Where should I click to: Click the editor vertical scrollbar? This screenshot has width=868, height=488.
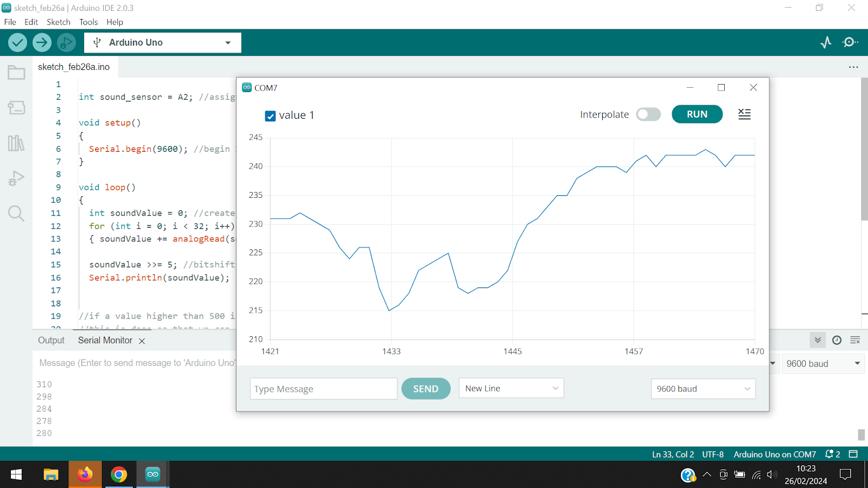click(x=864, y=149)
